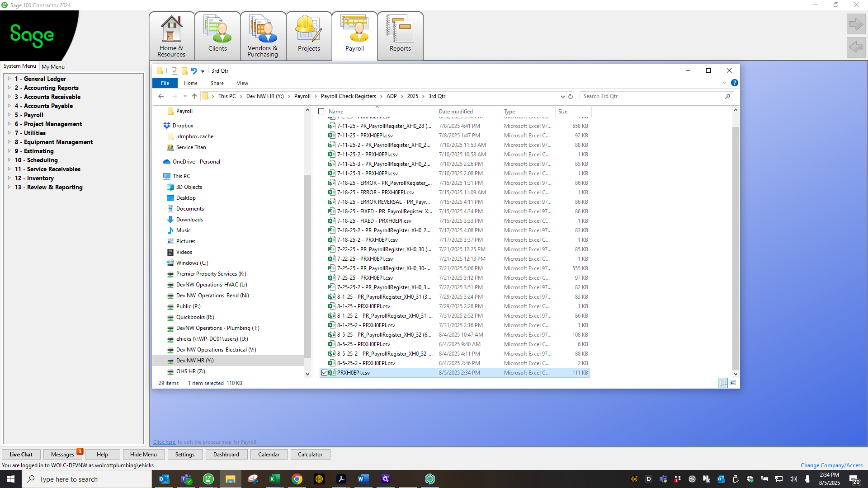Viewport: 868px width, 488px height.
Task: Open Microsoft Teams from the taskbar
Action: click(x=186, y=479)
